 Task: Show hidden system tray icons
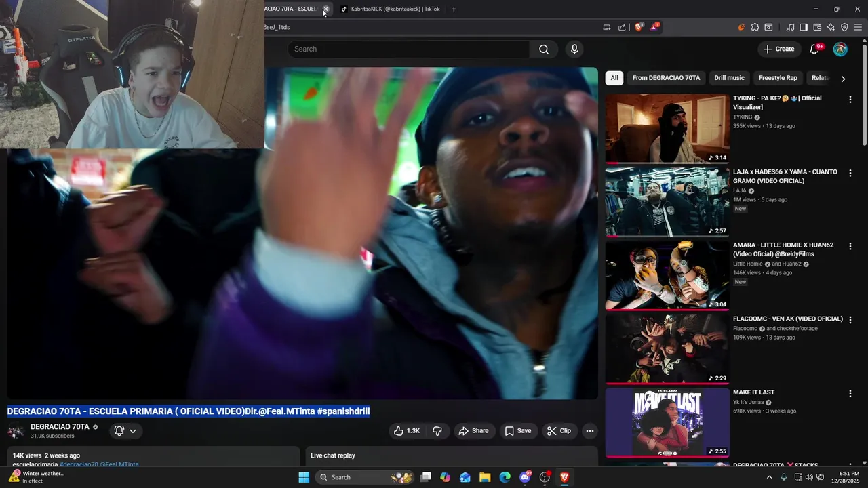click(769, 477)
